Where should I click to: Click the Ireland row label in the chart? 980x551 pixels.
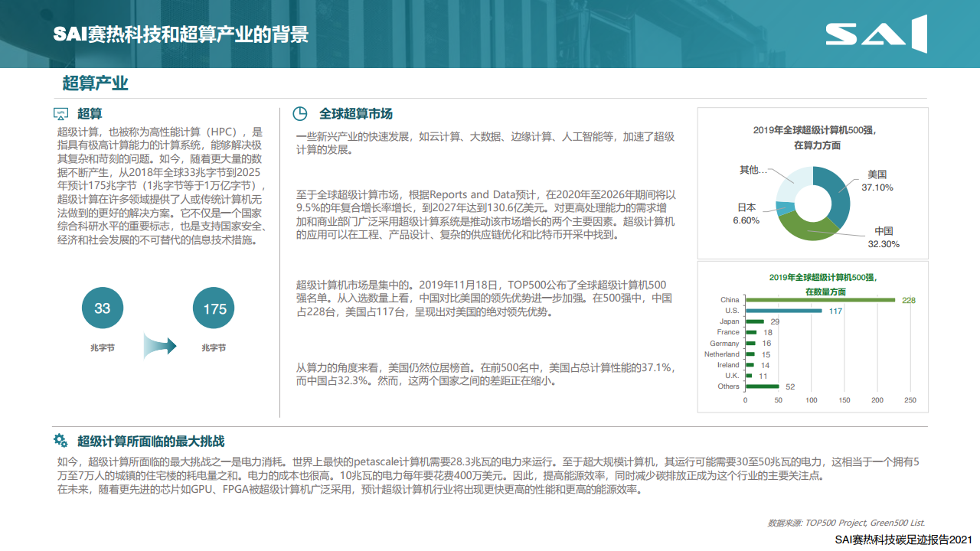tap(728, 365)
